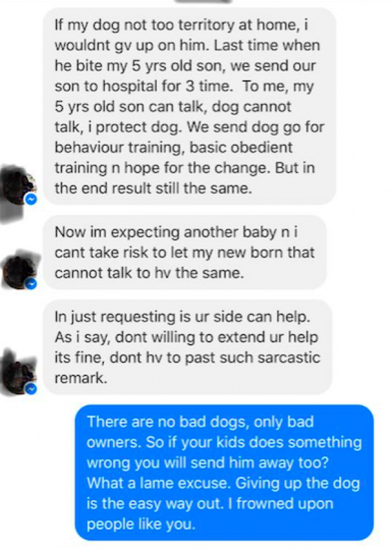
Task: Click the text 'people like you.' in the blue bubble
Action: 140,524
